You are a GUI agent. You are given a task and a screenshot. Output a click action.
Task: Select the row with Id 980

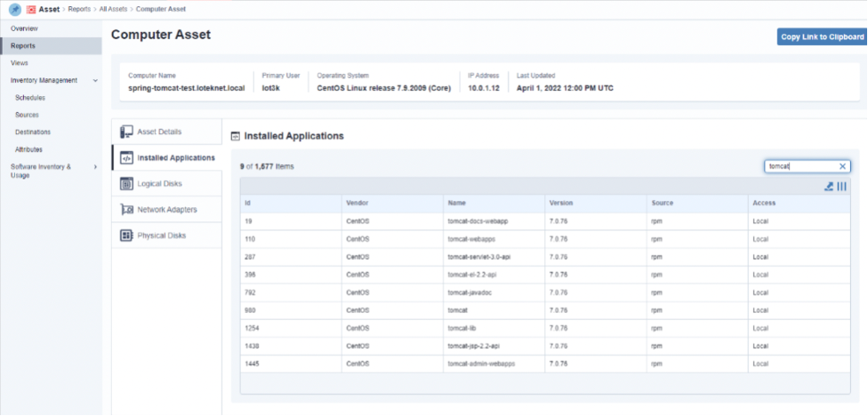tap(545, 311)
